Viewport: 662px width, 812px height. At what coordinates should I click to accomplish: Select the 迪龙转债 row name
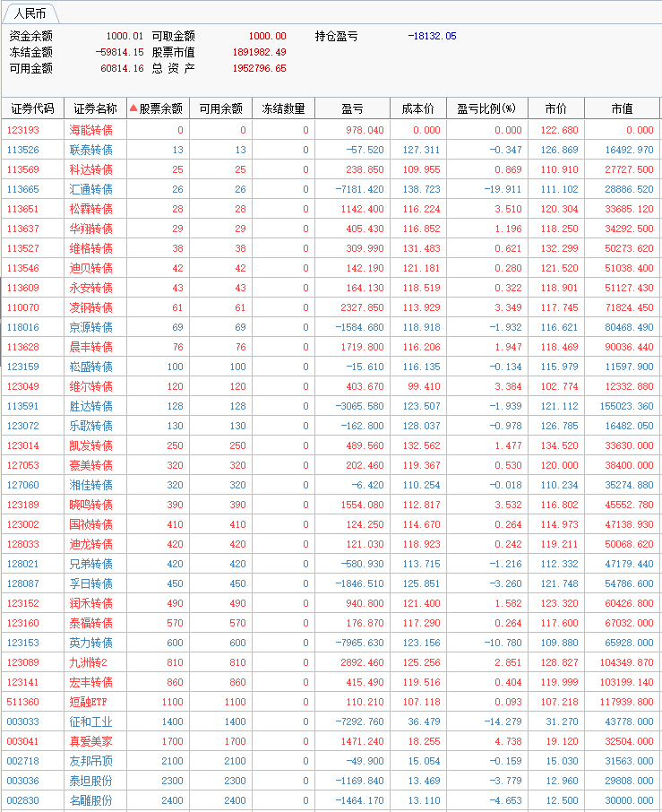(91, 544)
